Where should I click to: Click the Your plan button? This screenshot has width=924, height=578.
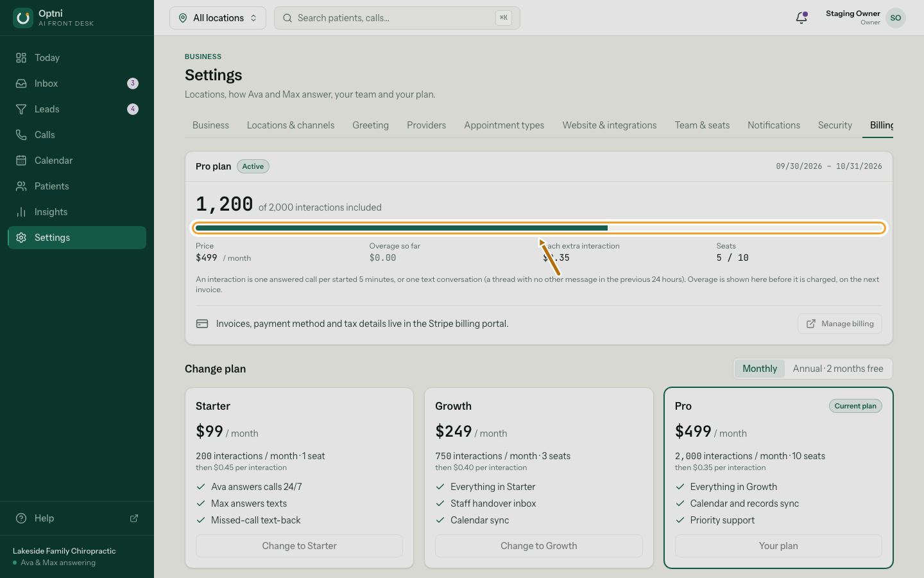tap(778, 546)
